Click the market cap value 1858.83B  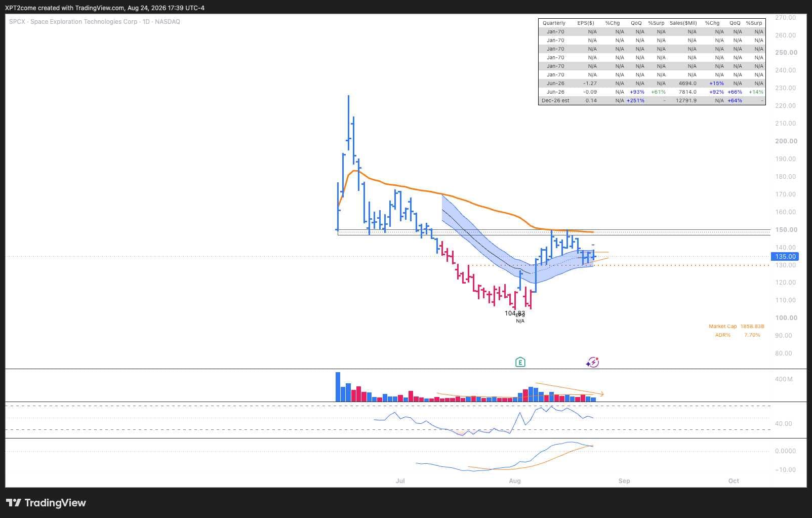(752, 327)
